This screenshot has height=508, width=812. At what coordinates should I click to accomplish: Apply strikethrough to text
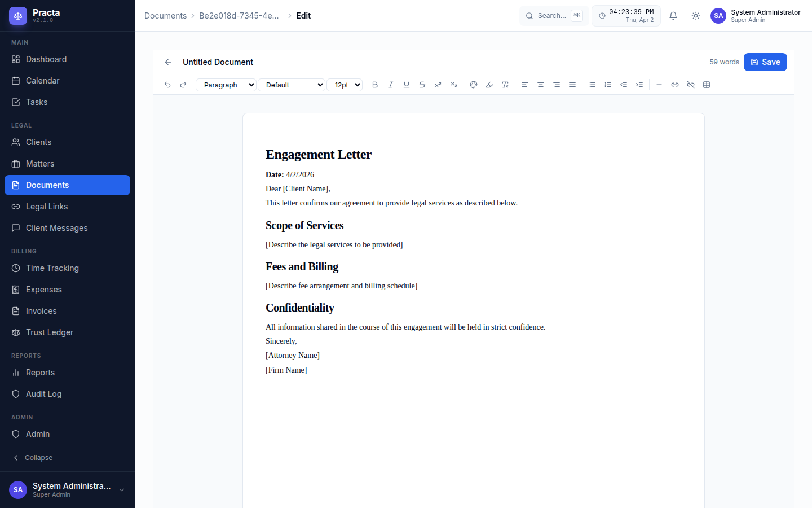click(x=422, y=85)
